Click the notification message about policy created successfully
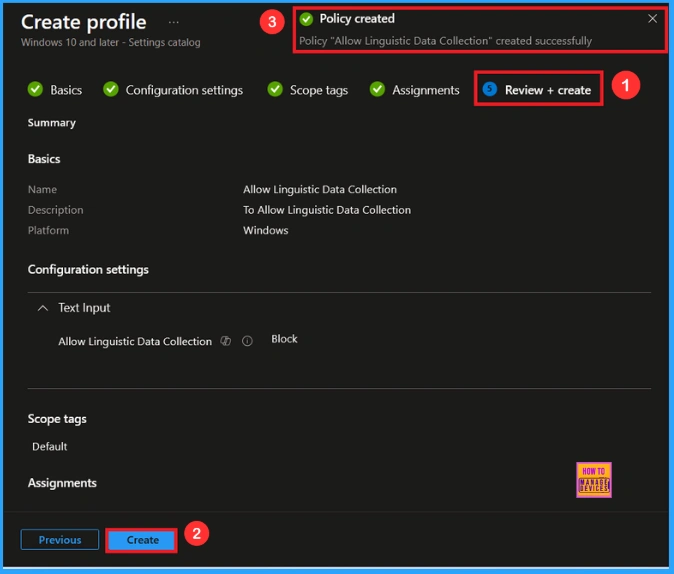674x574 pixels. tap(445, 41)
